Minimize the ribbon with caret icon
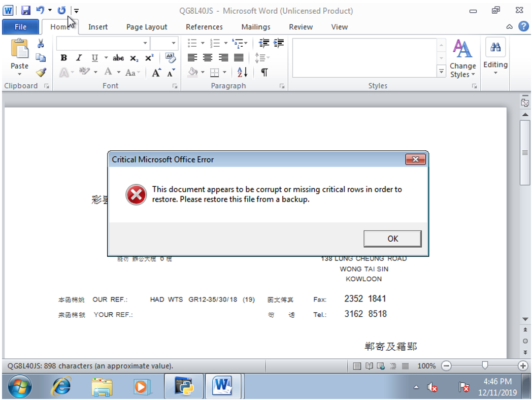Image resolution: width=532 pixels, height=400 pixels. click(509, 27)
